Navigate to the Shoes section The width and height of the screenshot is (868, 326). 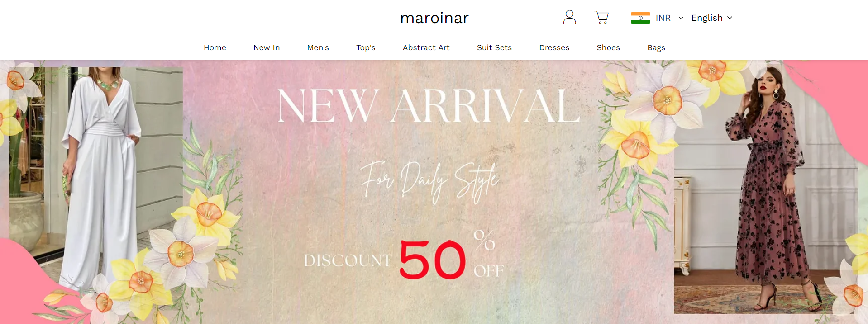pyautogui.click(x=608, y=47)
